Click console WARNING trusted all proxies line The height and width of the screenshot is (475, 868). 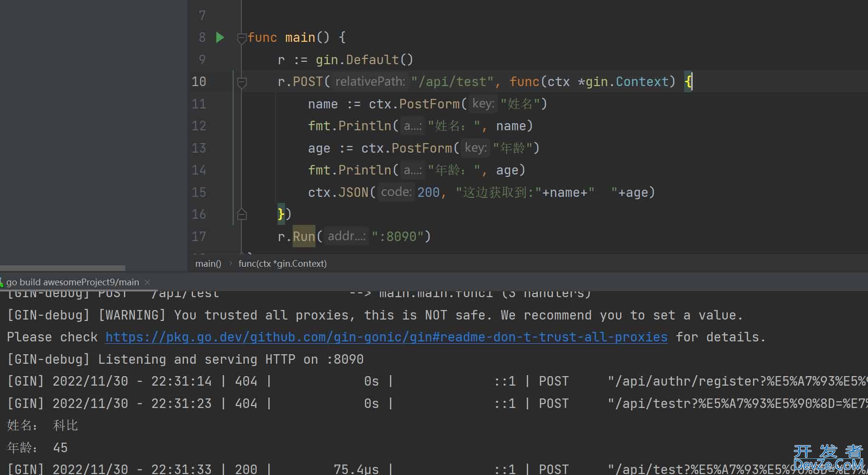pyautogui.click(x=374, y=315)
